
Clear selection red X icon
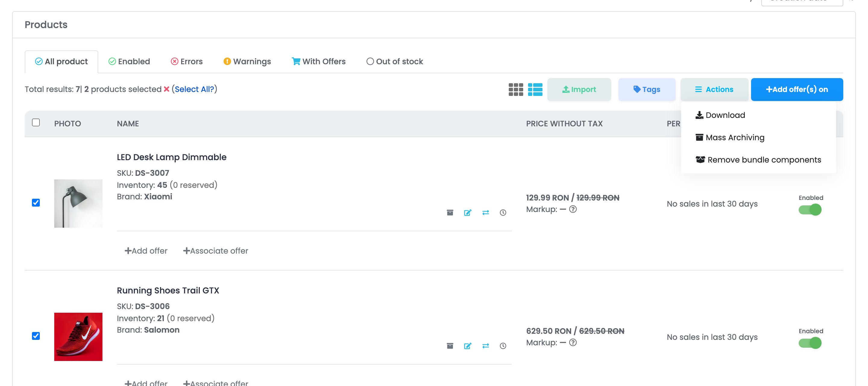pos(166,89)
